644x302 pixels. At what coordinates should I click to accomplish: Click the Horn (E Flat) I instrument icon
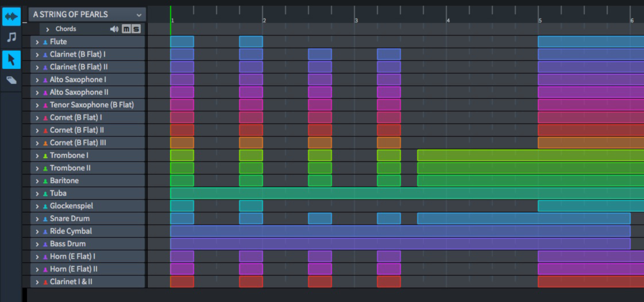click(x=45, y=257)
